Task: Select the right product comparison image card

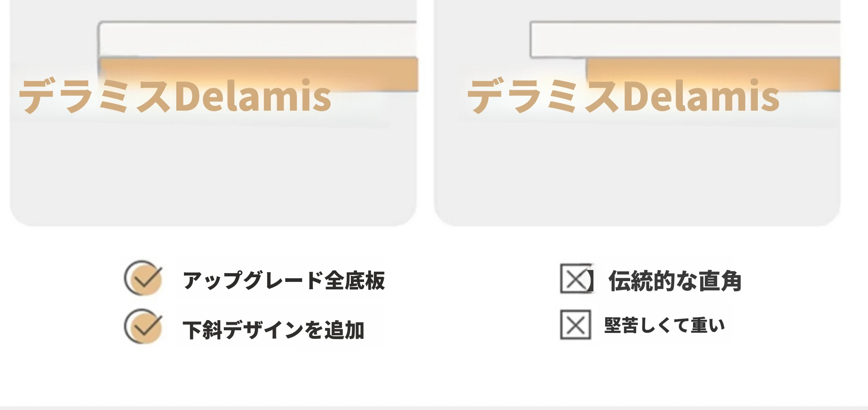Action: point(637,113)
